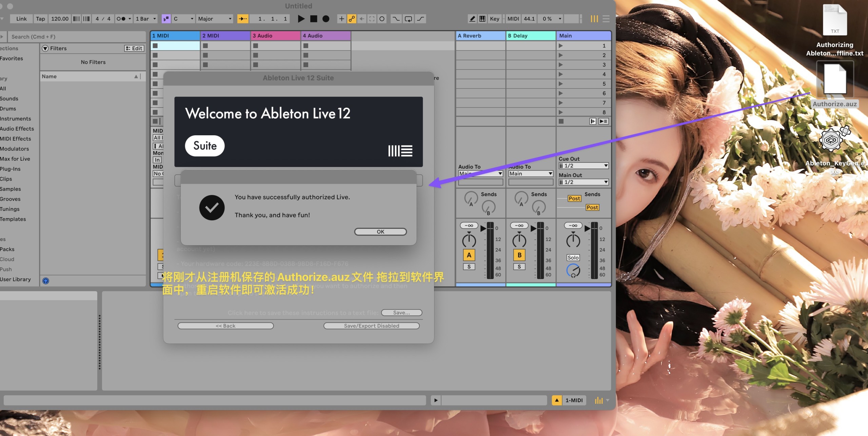Solo the Main track with the Solo button
Image resolution: width=868 pixels, height=436 pixels.
pyautogui.click(x=573, y=257)
